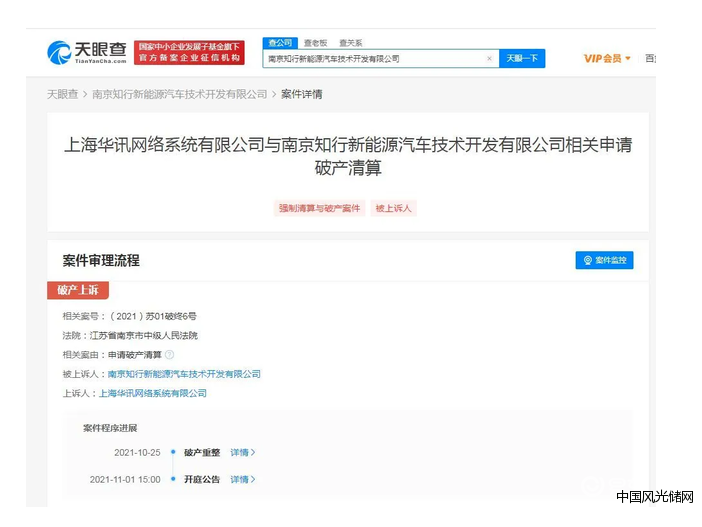Click the 2021-11-01 15:00 timeline dot
The image size is (702, 527).
pyautogui.click(x=173, y=479)
